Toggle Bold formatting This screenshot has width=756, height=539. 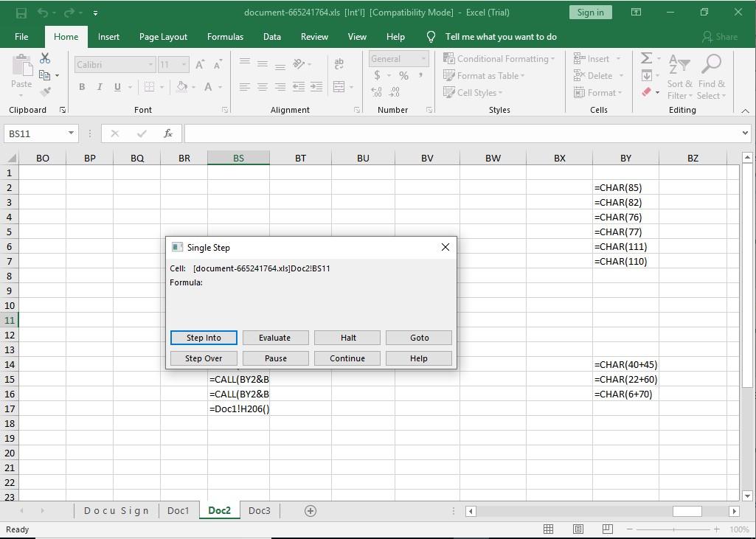[x=82, y=87]
